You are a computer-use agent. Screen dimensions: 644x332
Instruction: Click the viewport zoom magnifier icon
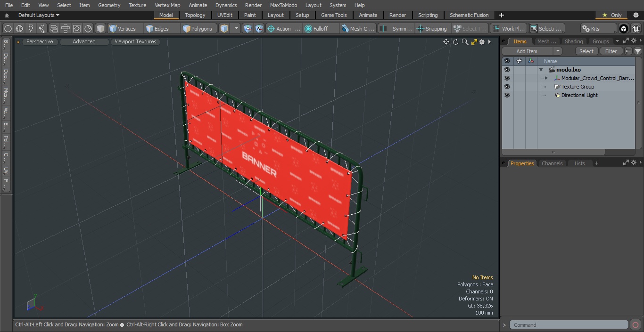[465, 42]
